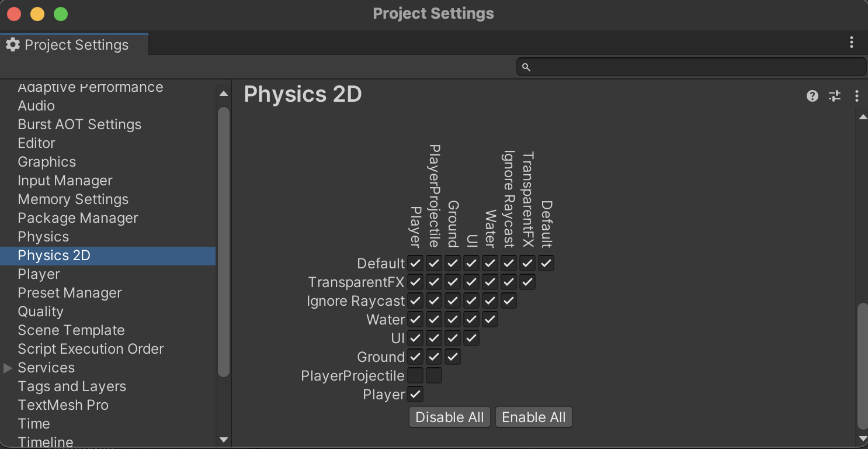The width and height of the screenshot is (868, 449).
Task: Click the main panel scroll down arrow
Action: coord(863,438)
